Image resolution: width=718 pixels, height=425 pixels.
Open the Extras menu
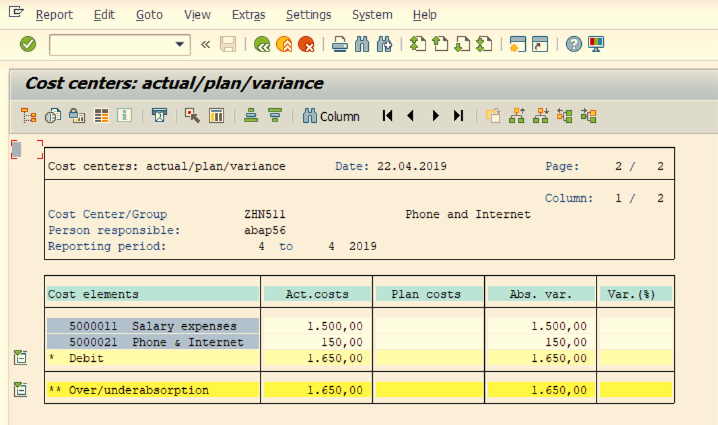pyautogui.click(x=249, y=15)
